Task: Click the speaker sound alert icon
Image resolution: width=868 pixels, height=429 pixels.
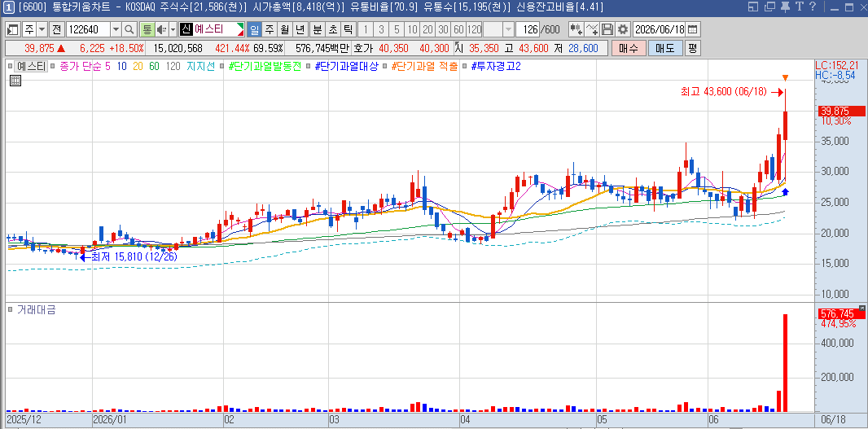Action: [x=161, y=29]
